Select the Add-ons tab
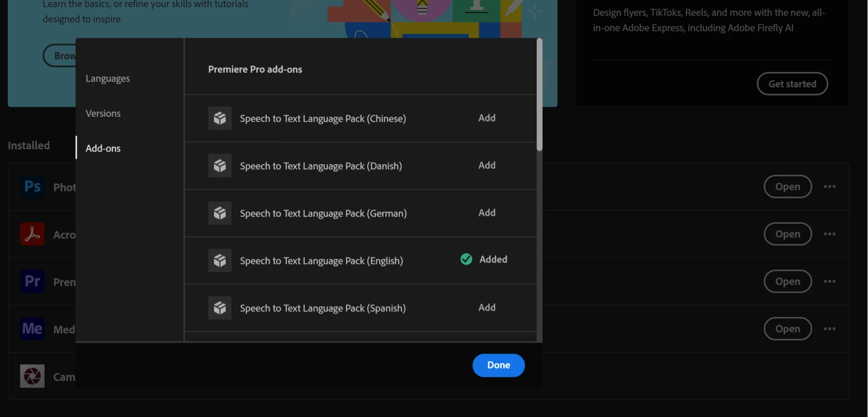This screenshot has height=417, width=868. tap(103, 148)
